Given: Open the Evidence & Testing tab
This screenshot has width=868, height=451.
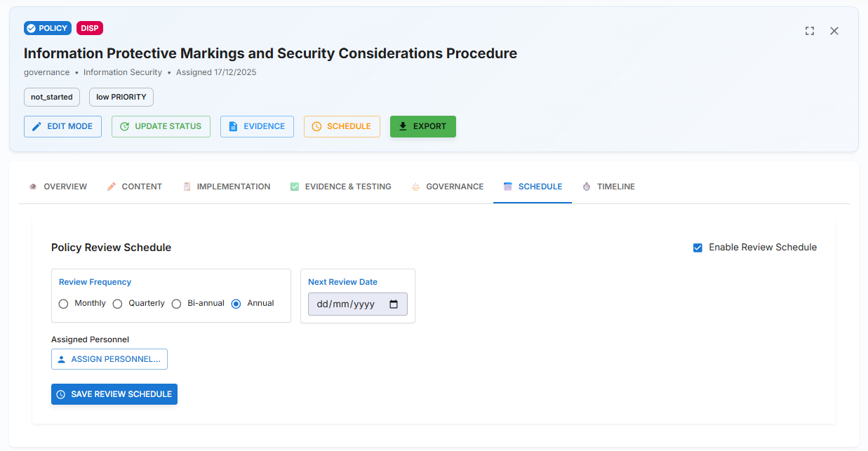Looking at the screenshot, I should coord(340,187).
